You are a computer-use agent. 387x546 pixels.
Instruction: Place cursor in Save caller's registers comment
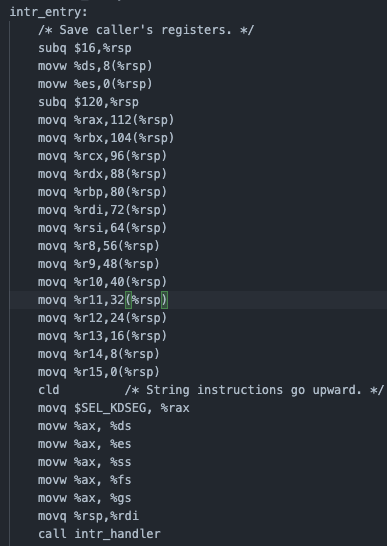click(x=146, y=30)
